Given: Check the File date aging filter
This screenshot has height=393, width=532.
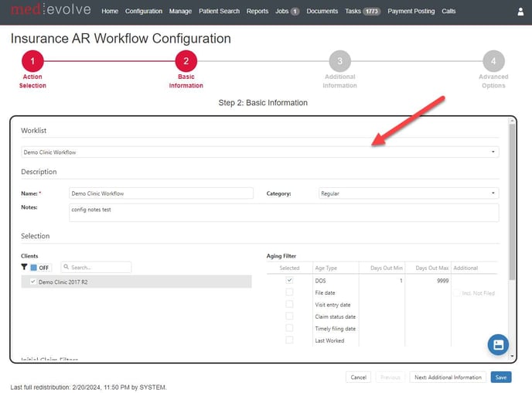Looking at the screenshot, I should (x=289, y=292).
